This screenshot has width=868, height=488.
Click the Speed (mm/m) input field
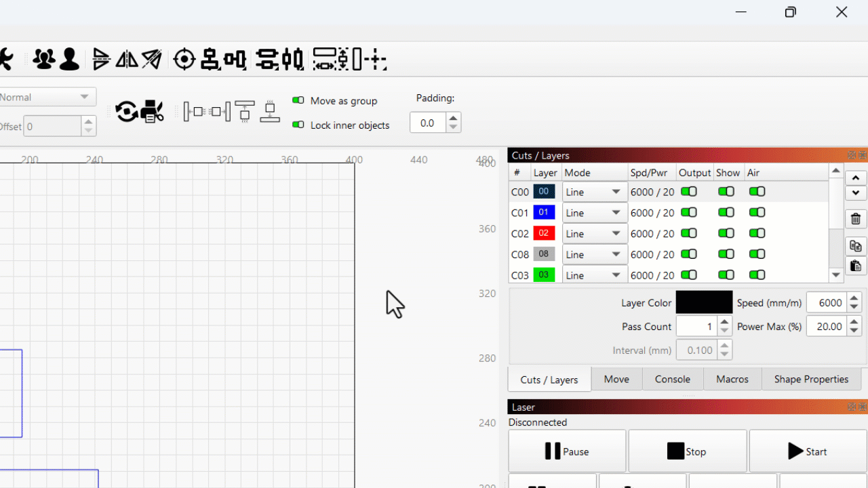[x=826, y=303]
